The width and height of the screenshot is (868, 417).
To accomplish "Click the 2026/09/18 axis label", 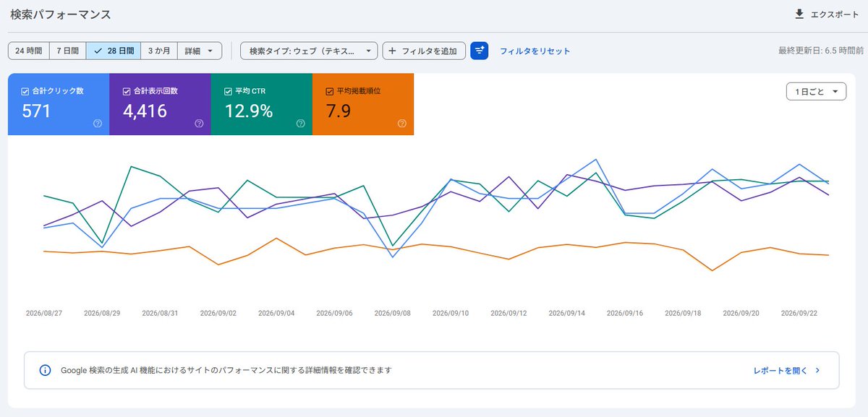I will pos(683,314).
